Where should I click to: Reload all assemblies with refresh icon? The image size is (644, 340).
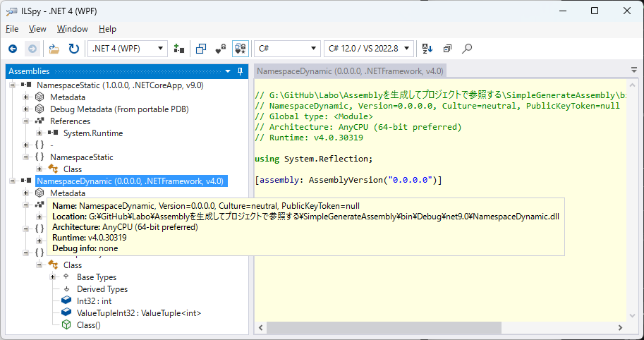click(74, 49)
